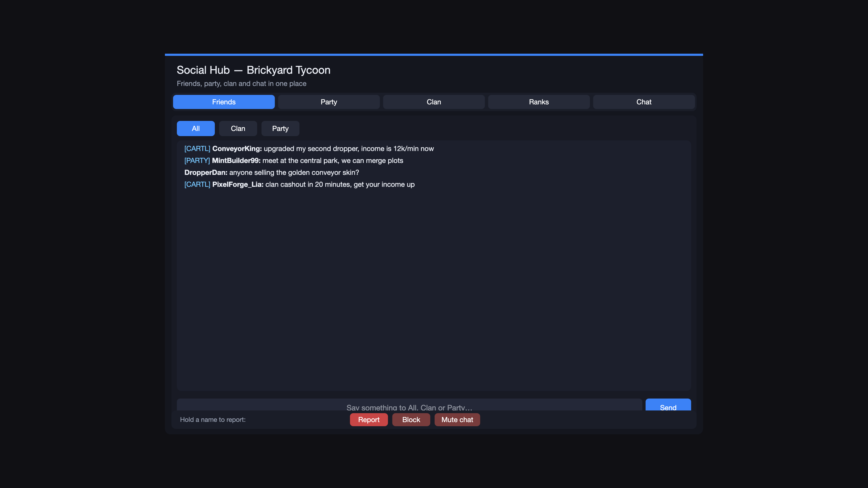Viewport: 868px width, 488px height.
Task: Click the 'Social Hub — Brickyard Tycoon' title
Action: [253, 70]
